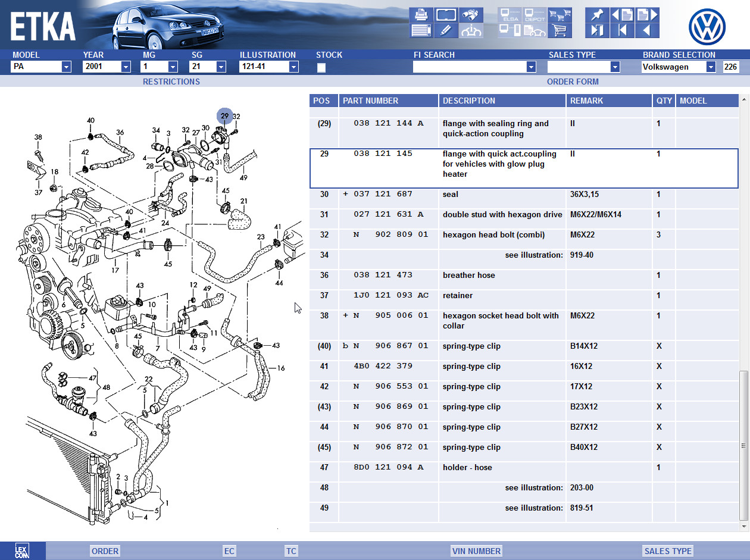
Task: Click the pushpin icon
Action: [x=597, y=15]
